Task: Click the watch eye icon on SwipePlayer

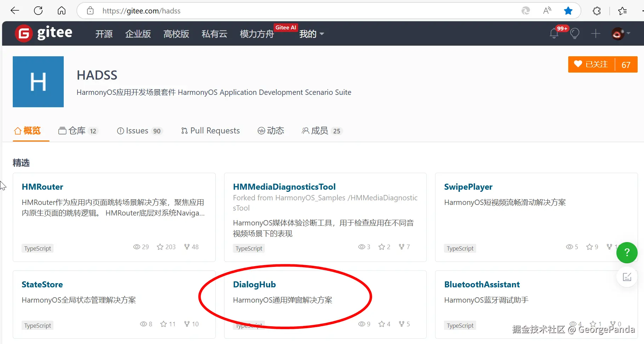Action: tap(569, 247)
